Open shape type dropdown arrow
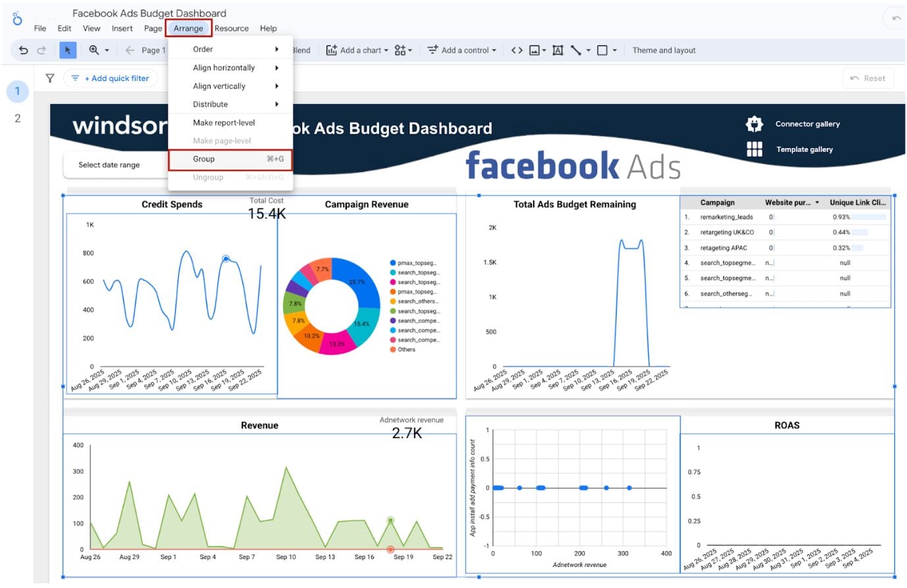907x588 pixels. [x=615, y=50]
